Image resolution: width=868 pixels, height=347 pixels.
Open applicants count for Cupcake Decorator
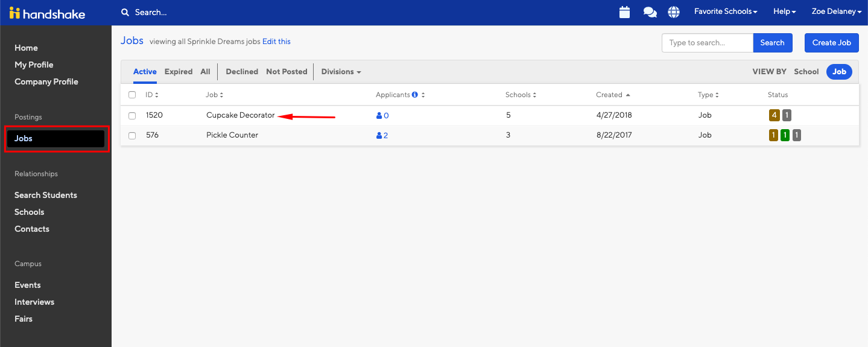382,115
